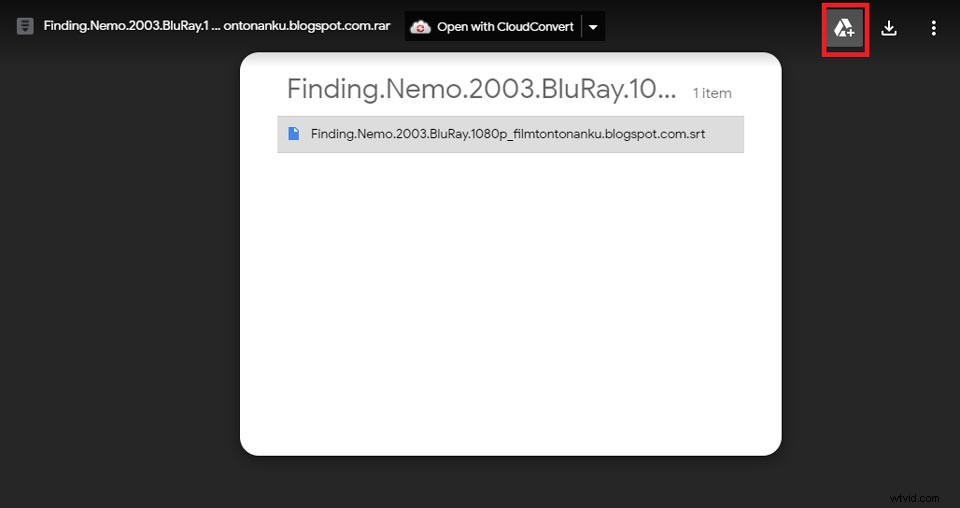
Task: Click the Add shortcut to Drive icon
Action: coord(844,28)
